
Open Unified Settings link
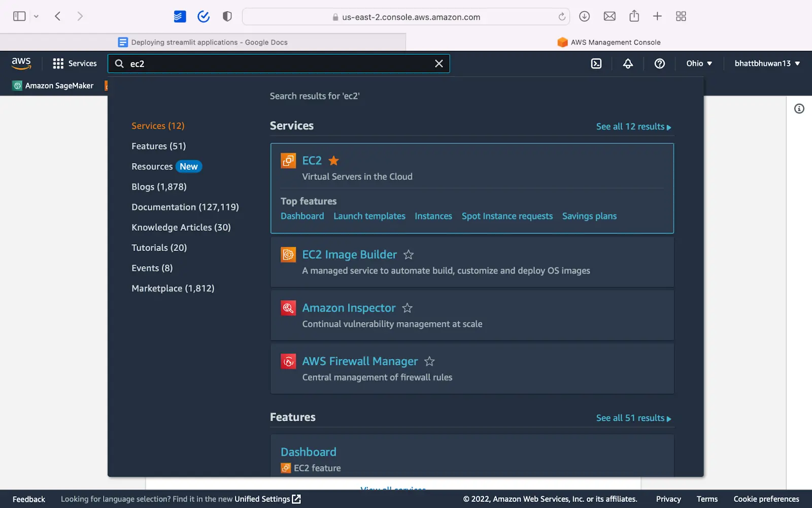click(267, 499)
